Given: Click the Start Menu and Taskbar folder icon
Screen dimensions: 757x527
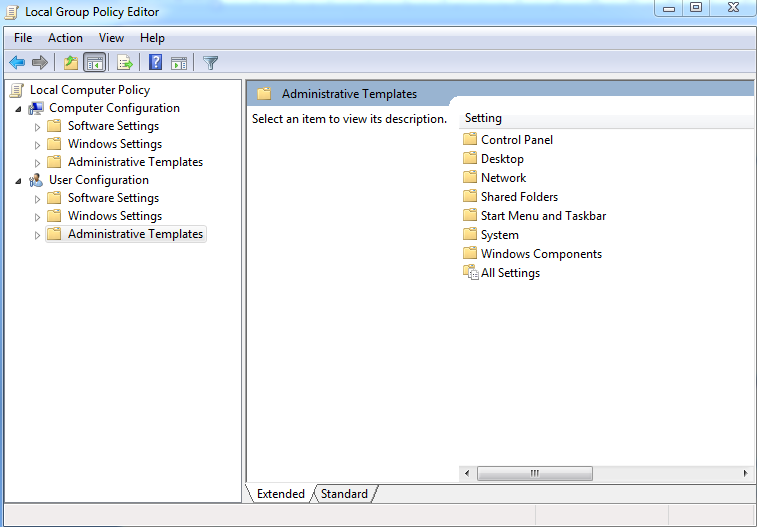Looking at the screenshot, I should pyautogui.click(x=470, y=215).
